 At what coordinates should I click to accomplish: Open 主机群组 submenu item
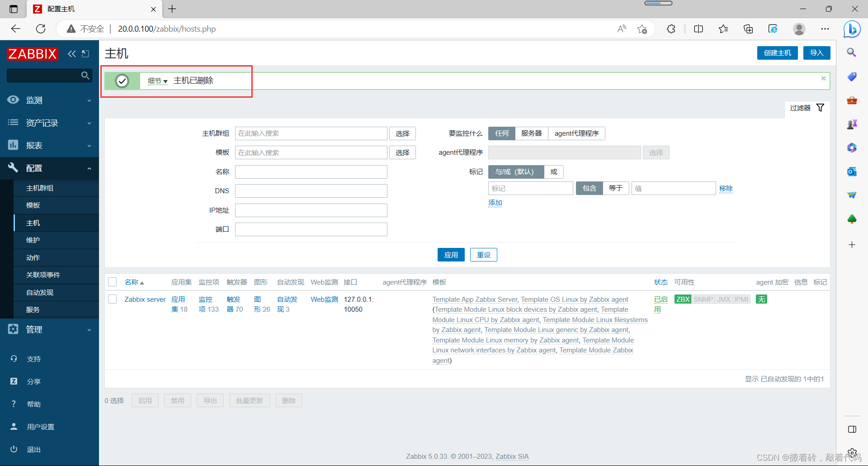[x=56, y=188]
